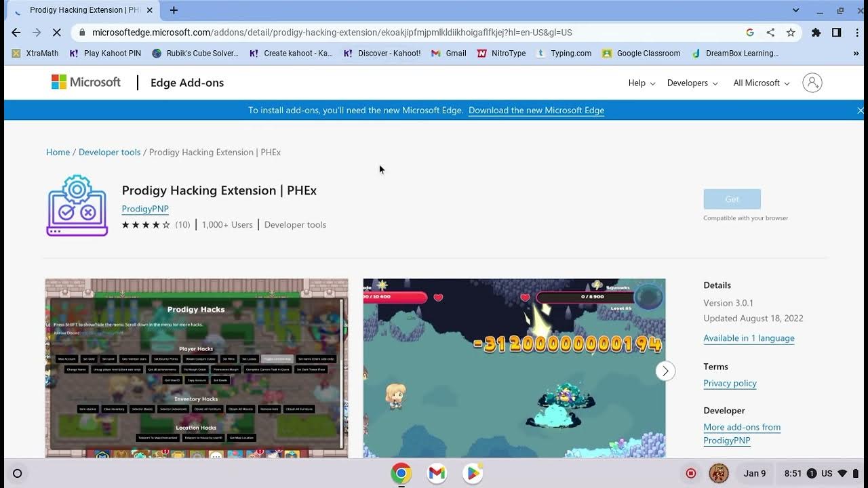This screenshot has height=488, width=868.
Task: Stop loading the page
Action: pyautogui.click(x=57, y=33)
